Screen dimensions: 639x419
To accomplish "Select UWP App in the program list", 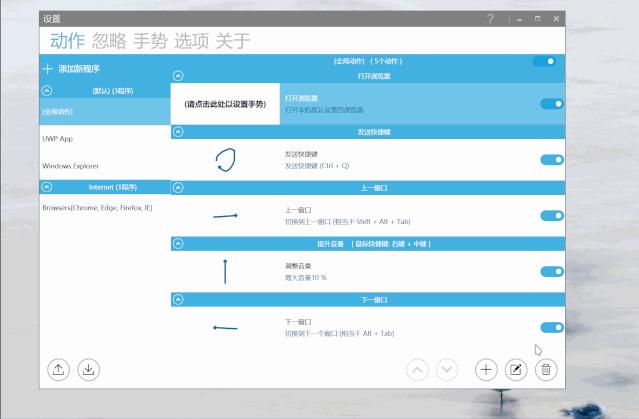I will pyautogui.click(x=105, y=139).
